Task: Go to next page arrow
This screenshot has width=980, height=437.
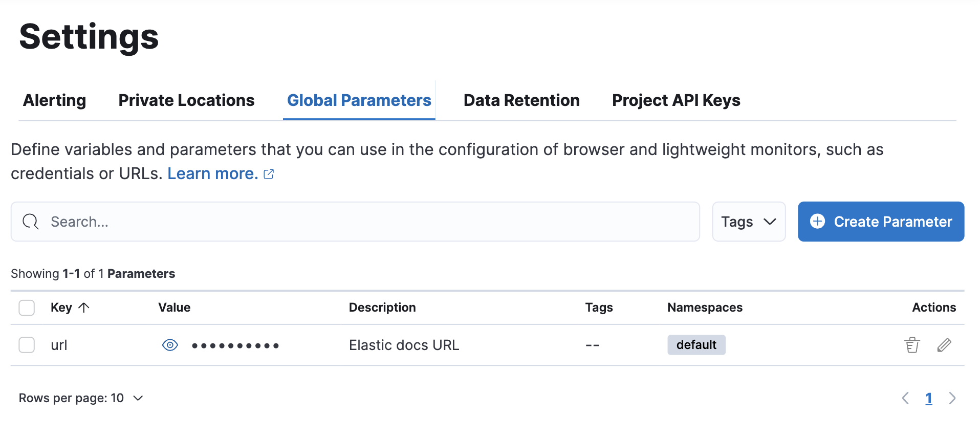Action: click(952, 398)
